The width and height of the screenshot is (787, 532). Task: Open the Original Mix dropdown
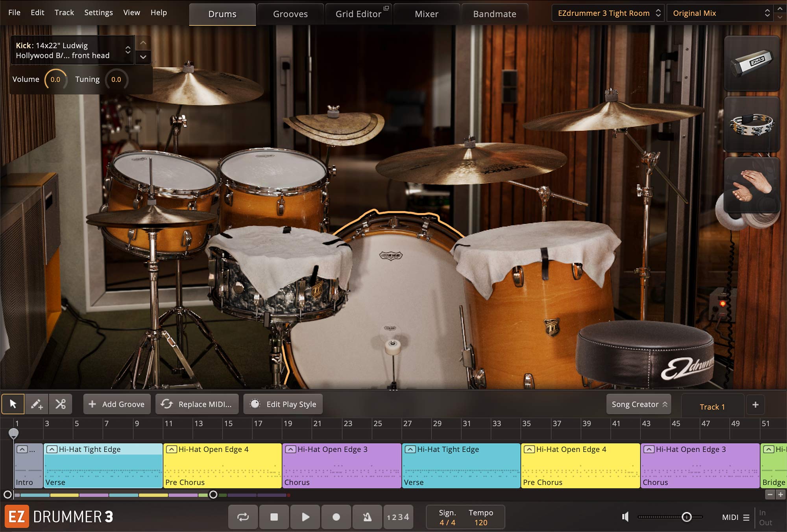(721, 13)
